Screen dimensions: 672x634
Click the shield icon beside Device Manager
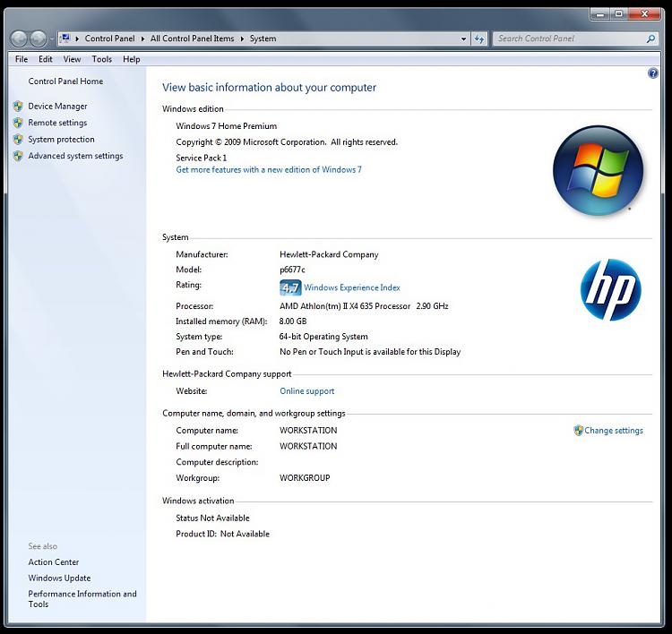18,107
